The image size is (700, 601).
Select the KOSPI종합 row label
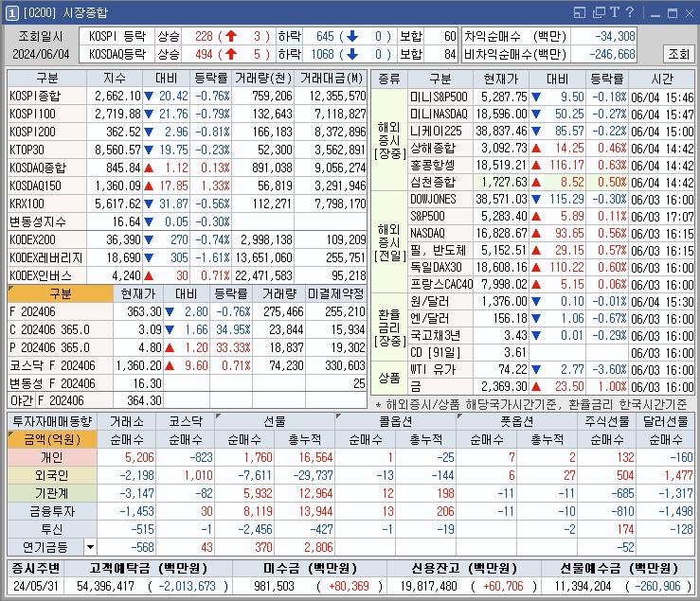click(x=46, y=96)
